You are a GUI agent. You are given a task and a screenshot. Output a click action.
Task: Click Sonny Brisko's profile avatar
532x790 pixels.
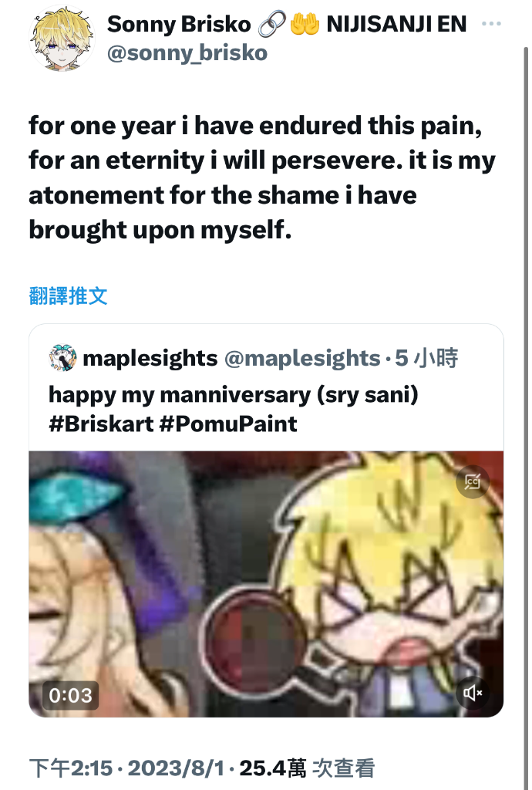tap(62, 39)
